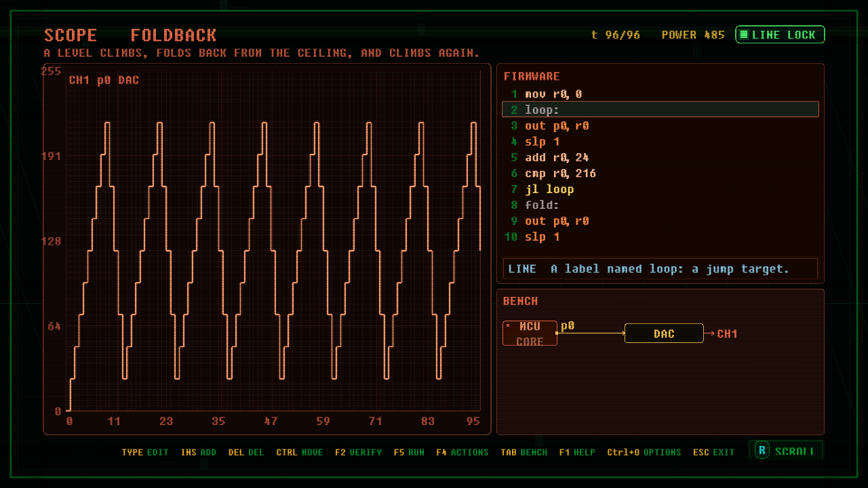
Task: Click the 47 x-axis tick label
Action: click(271, 421)
